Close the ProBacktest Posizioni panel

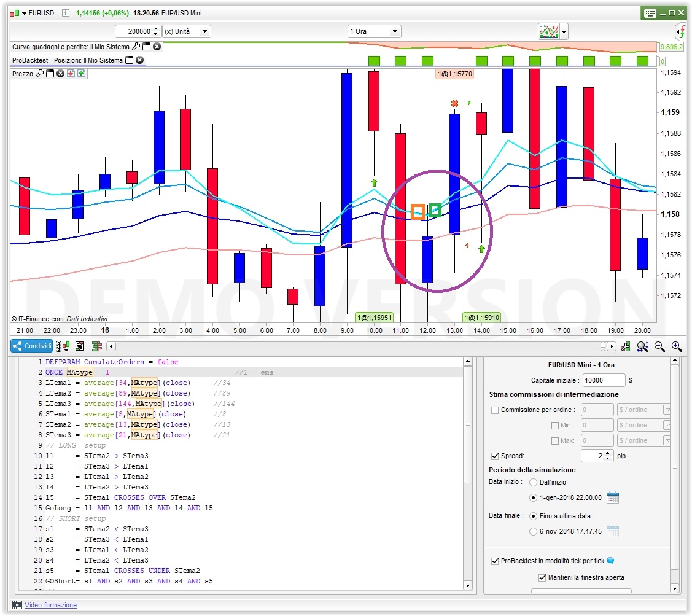pos(139,60)
